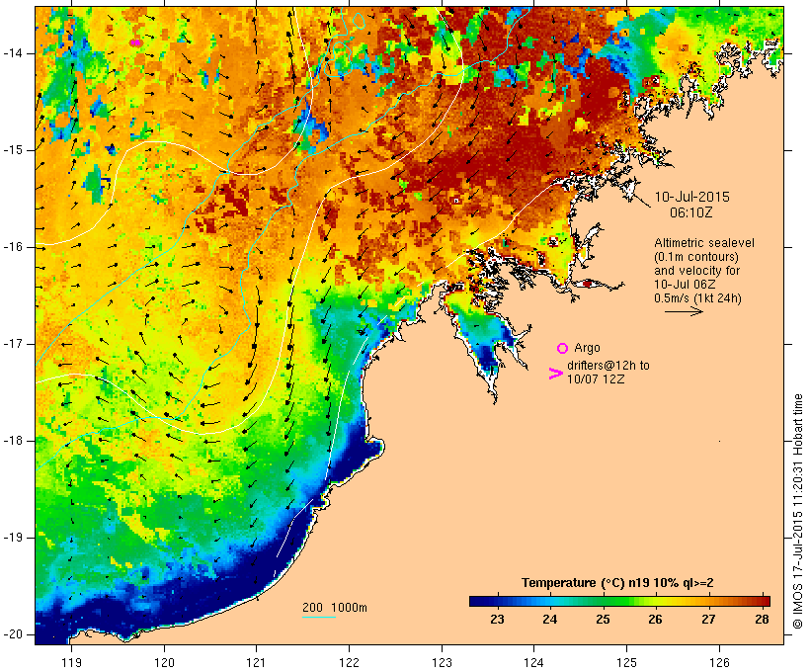Screen dimensions: 810x672
Task: Click the longitude axis label 119
Action: pyautogui.click(x=71, y=662)
